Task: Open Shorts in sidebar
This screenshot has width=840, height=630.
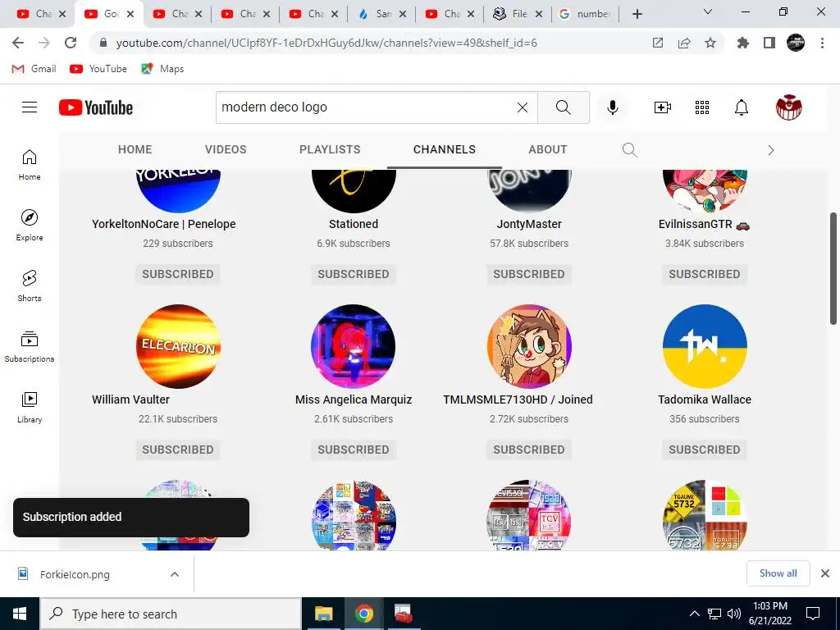Action: [30, 285]
